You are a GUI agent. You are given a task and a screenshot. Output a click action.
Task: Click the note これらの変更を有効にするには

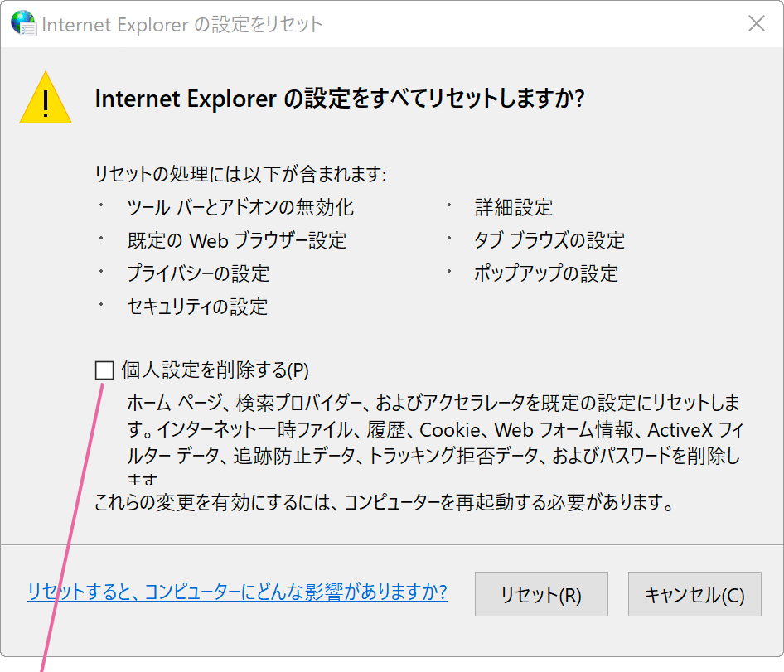385,502
